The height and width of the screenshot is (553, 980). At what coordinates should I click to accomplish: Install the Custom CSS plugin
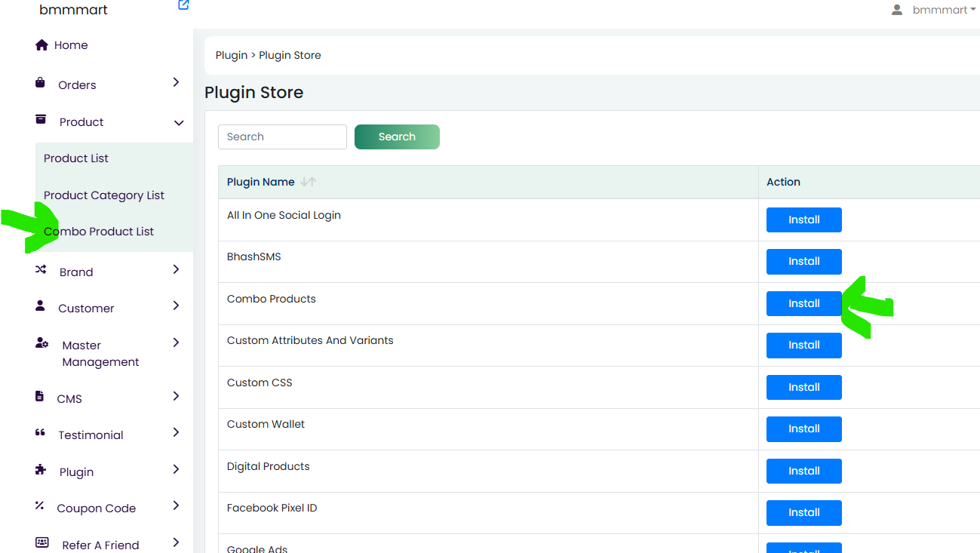point(804,387)
